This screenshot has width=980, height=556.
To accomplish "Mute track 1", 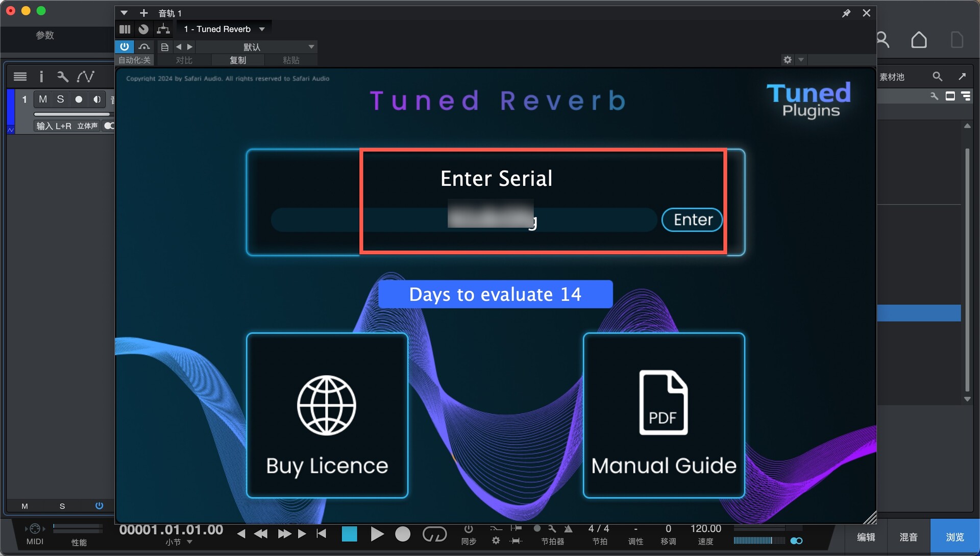I will tap(43, 99).
